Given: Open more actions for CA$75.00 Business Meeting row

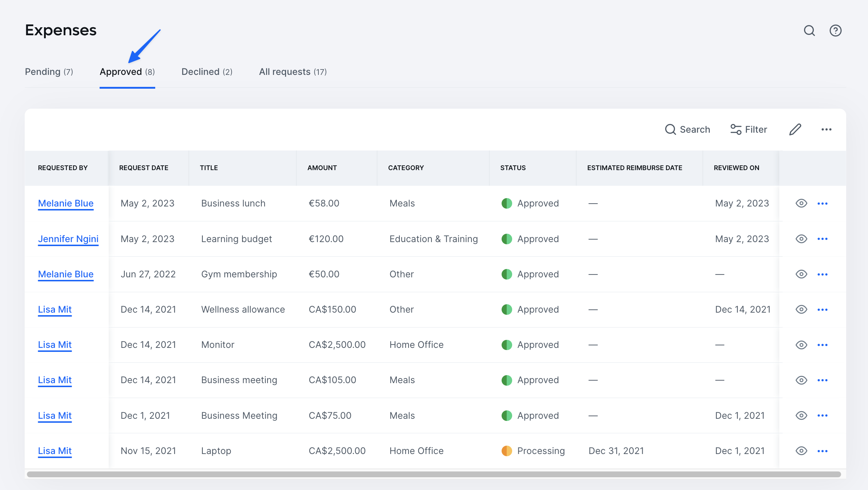Looking at the screenshot, I should 823,415.
